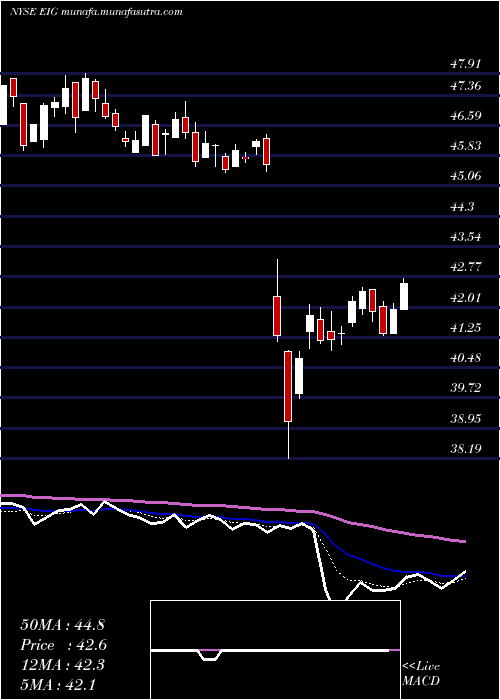Click the 47.36 price axis label
Viewport: 500px width, 700px height.
[466, 85]
